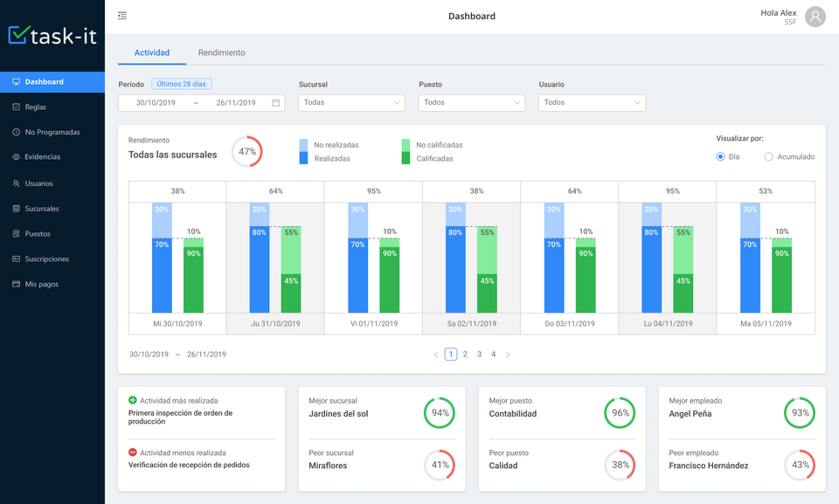Click the 43% Francisco Hernández gauge
The width and height of the screenshot is (839, 504).
[x=800, y=465]
